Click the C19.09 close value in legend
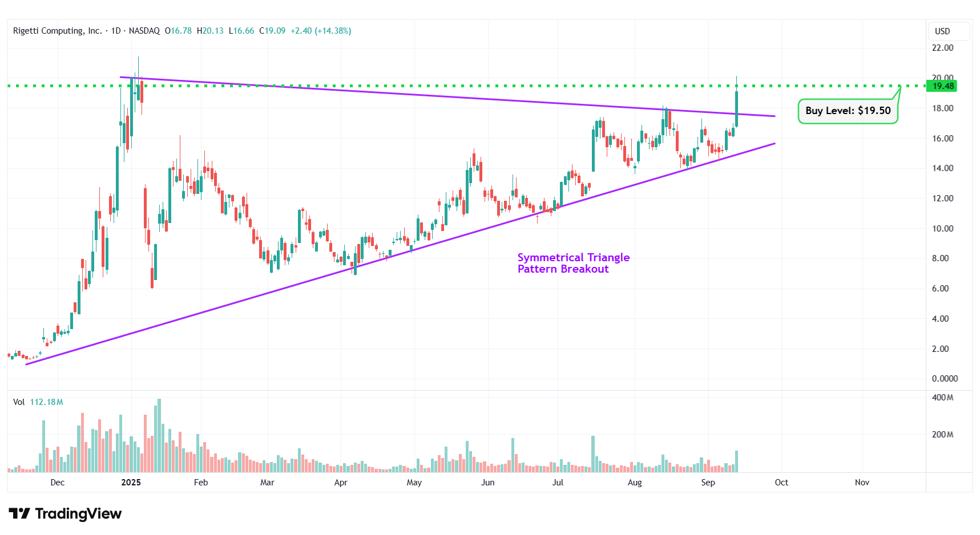This screenshot has width=980, height=535. [x=272, y=31]
